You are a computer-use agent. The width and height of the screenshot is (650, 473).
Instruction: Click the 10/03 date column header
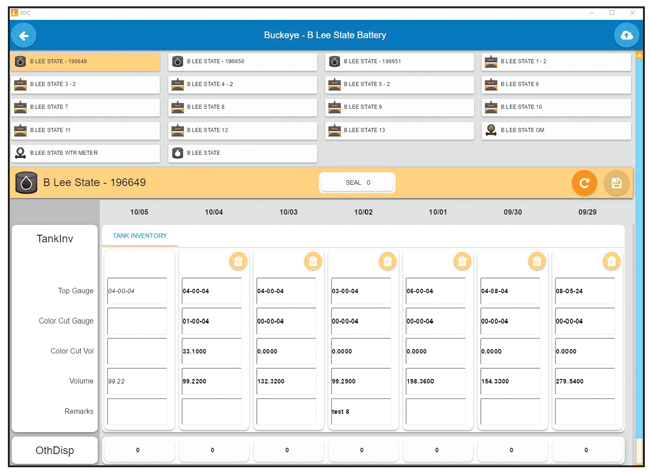coord(288,212)
